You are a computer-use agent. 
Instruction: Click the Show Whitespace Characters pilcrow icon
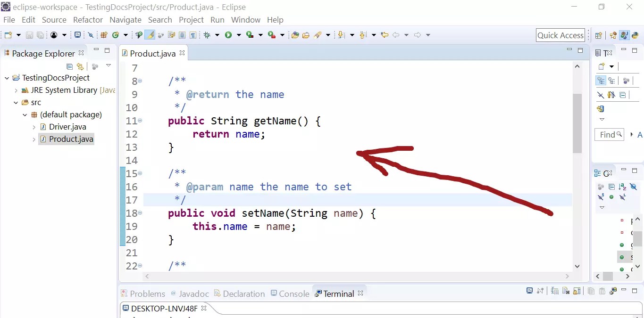193,35
